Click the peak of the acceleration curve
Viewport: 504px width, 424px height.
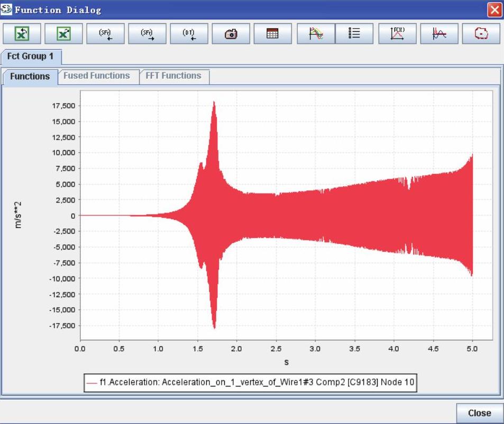pyautogui.click(x=214, y=102)
